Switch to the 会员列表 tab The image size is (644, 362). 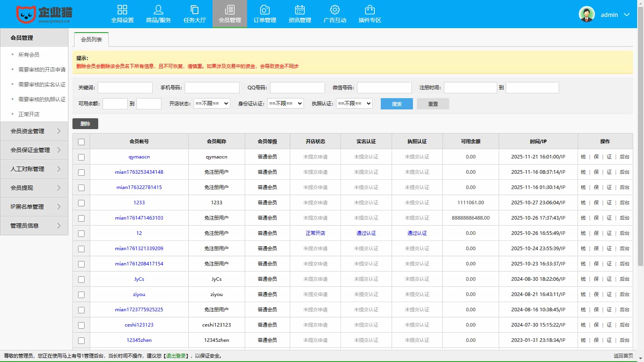pos(91,39)
